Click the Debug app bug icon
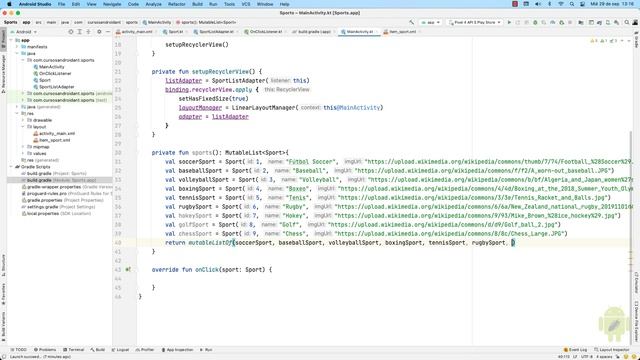Viewport: 640px width, 360px height. click(x=535, y=22)
